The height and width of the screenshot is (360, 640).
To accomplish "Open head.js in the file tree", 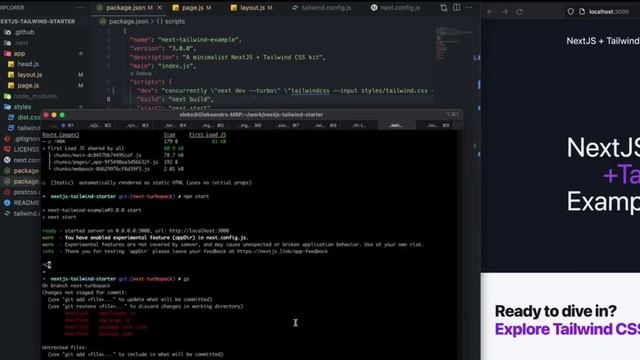I will point(28,64).
